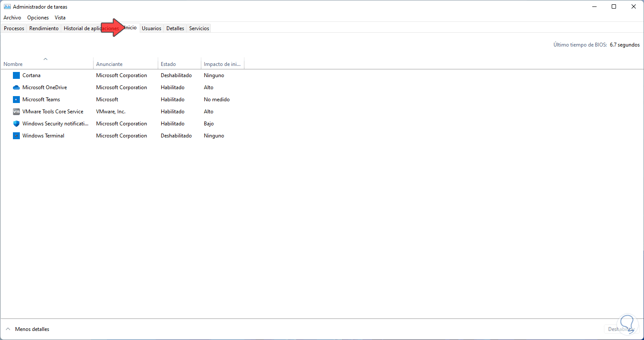Click Microsoft publisher cell for Teams
This screenshot has height=340, width=644.
point(107,100)
